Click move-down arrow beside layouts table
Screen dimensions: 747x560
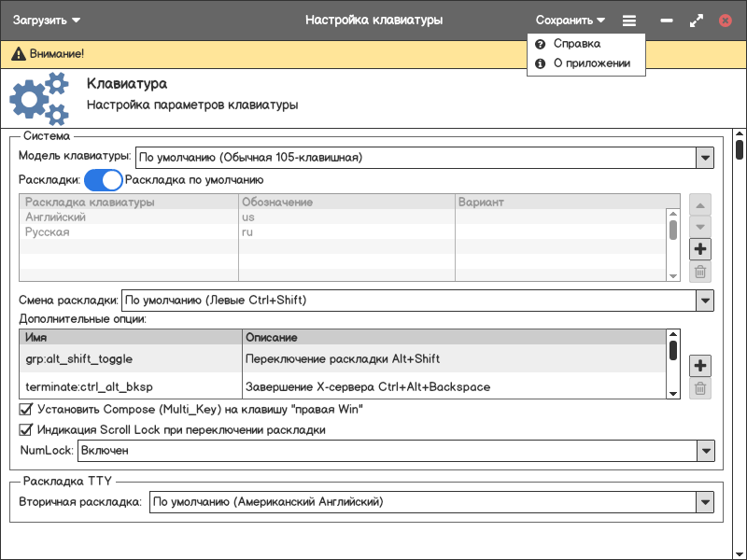pyautogui.click(x=700, y=227)
